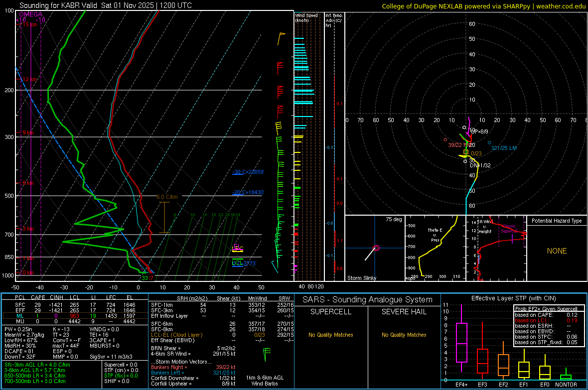The image size is (588, 390).
Task: Click the 'based on CAPE:' probability row
Action: click(546, 315)
